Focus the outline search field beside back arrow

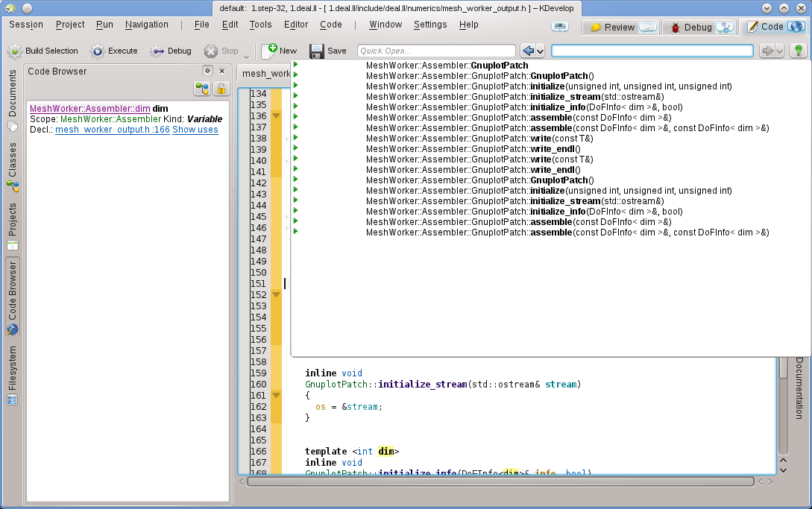[x=652, y=51]
